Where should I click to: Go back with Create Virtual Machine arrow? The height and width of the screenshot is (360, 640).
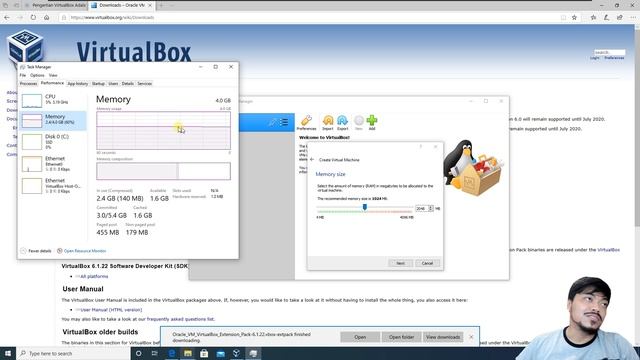[312, 160]
